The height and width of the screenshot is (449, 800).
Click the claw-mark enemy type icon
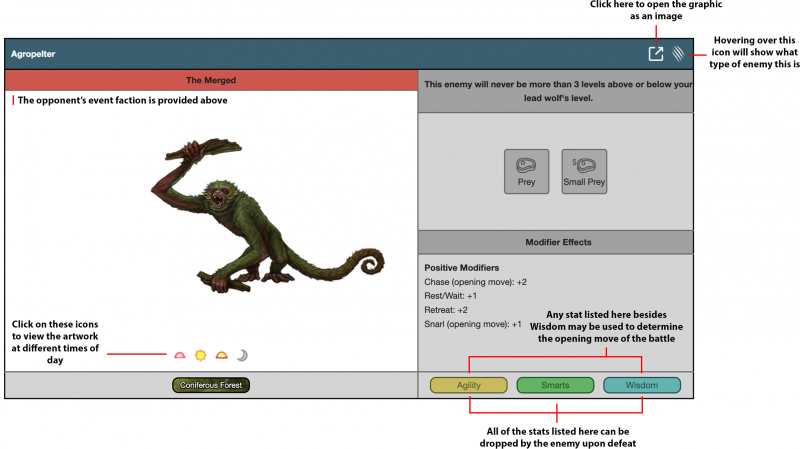[x=679, y=54]
